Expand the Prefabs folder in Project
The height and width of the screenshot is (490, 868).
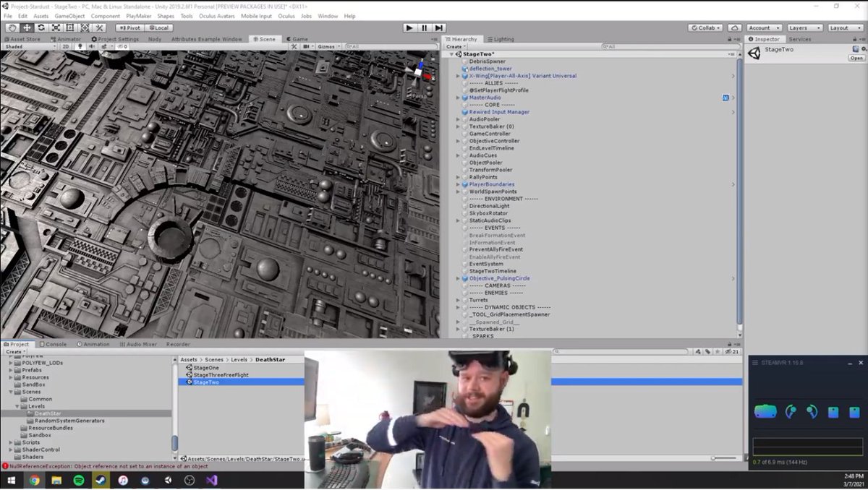coord(11,370)
